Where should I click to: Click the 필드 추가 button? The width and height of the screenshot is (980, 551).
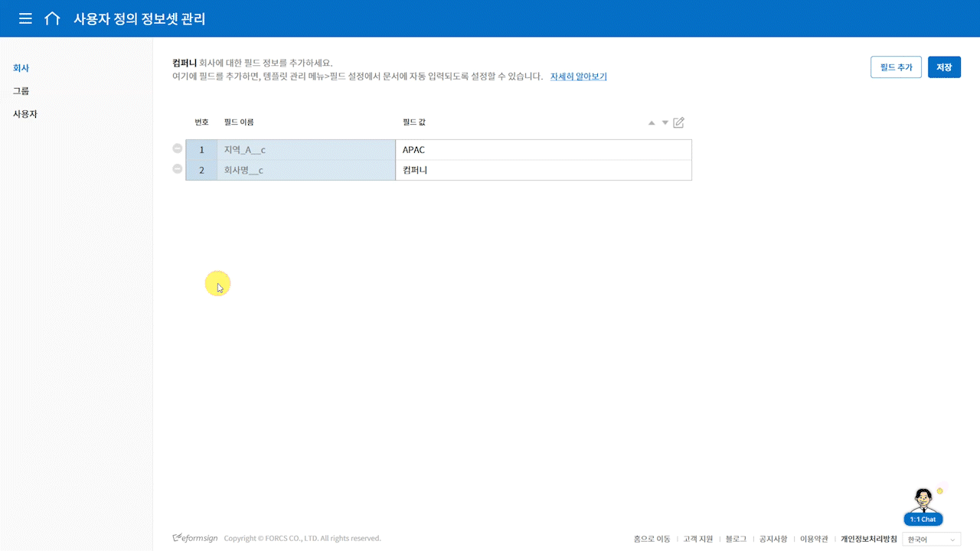896,67
